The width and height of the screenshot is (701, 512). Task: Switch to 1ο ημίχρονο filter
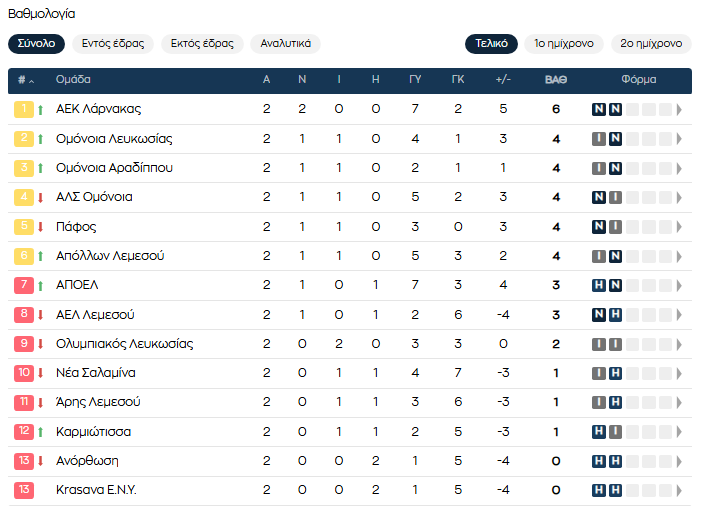point(564,44)
